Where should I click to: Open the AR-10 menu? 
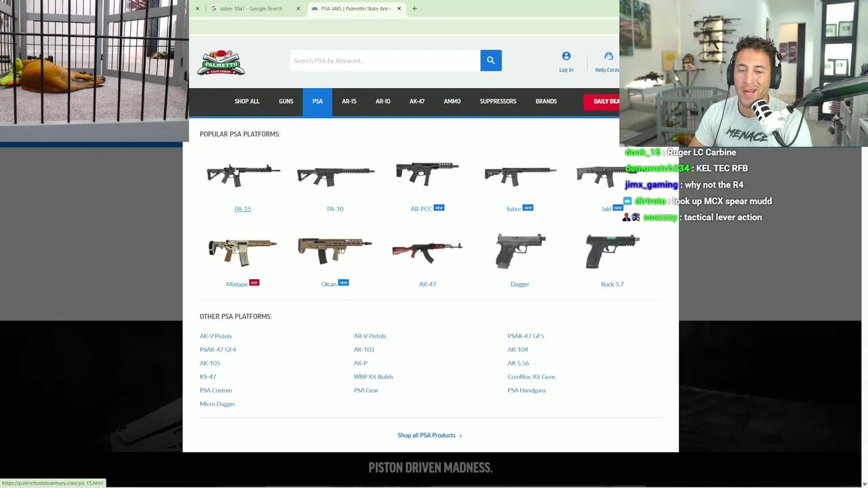tap(383, 101)
